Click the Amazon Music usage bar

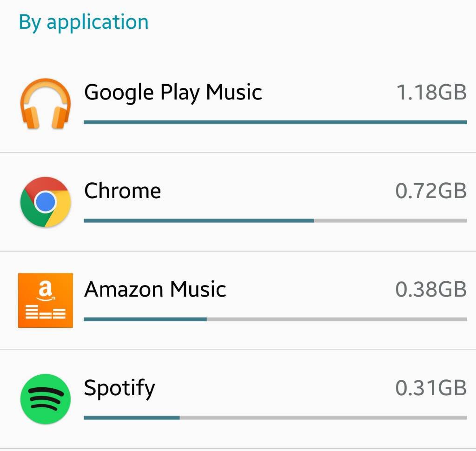[275, 319]
